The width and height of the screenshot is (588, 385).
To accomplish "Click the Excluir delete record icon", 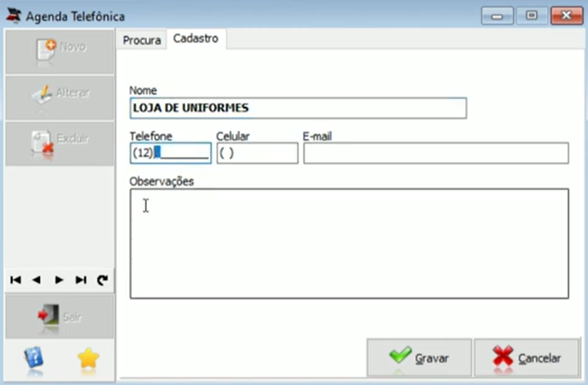I will pos(42,142).
